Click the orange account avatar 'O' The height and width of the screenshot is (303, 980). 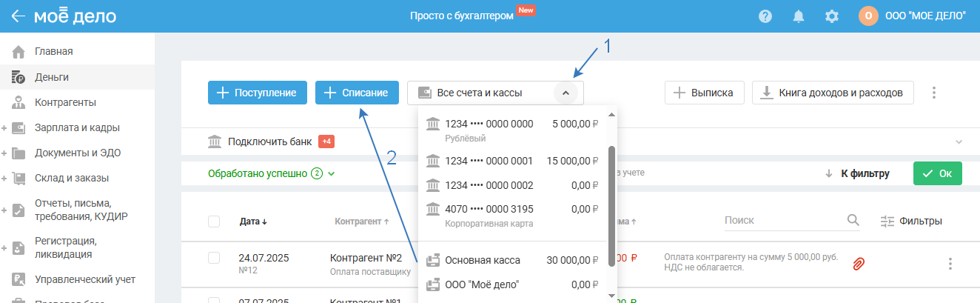point(868,16)
